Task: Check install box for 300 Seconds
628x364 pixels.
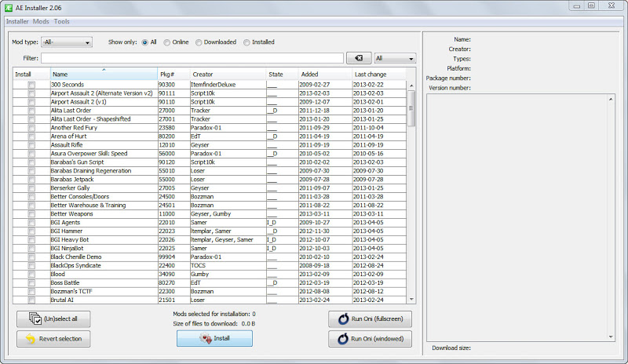Action: tap(31, 85)
